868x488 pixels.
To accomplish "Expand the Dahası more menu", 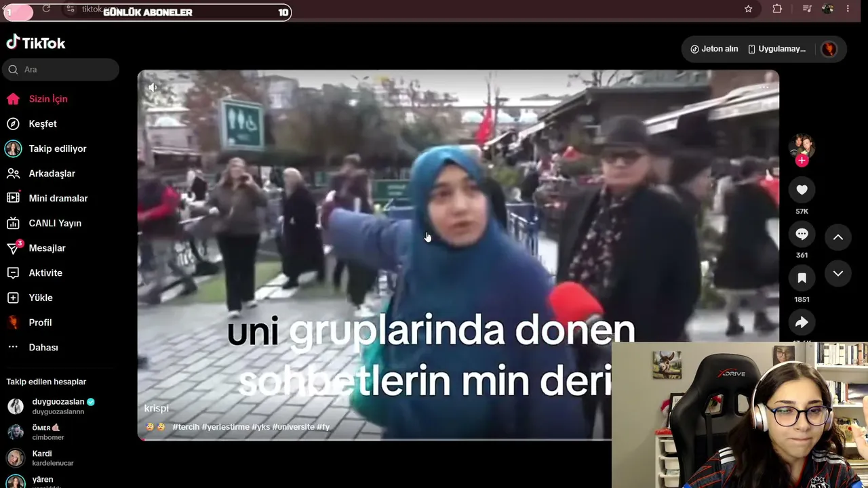I will (43, 347).
